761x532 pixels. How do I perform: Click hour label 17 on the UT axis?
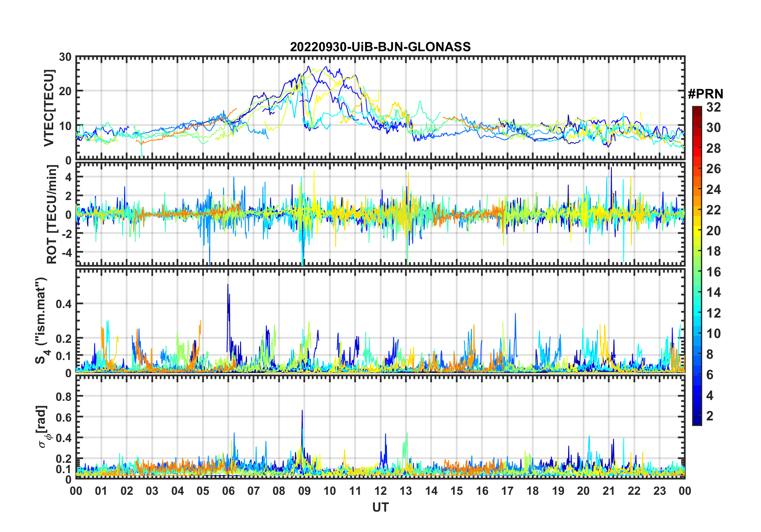(507, 491)
